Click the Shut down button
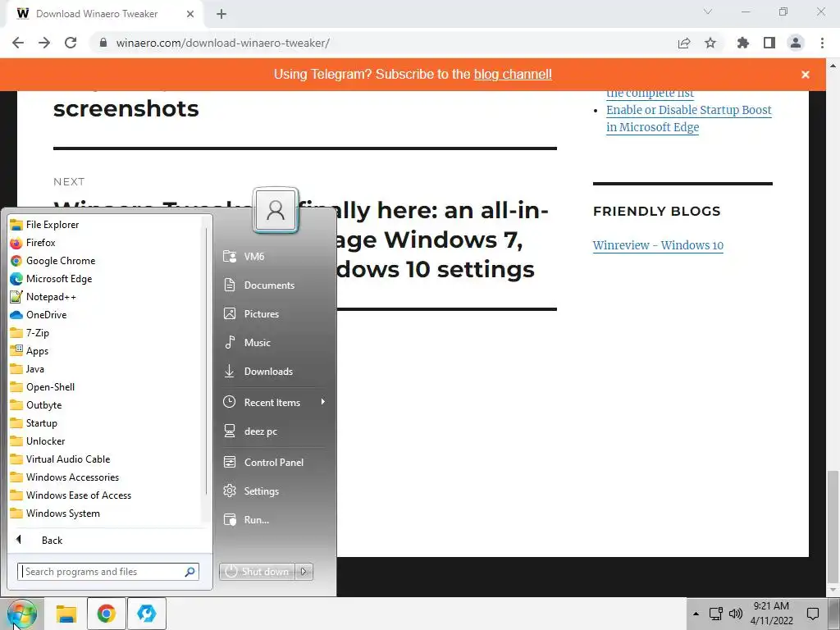This screenshot has width=840, height=630. [257, 572]
